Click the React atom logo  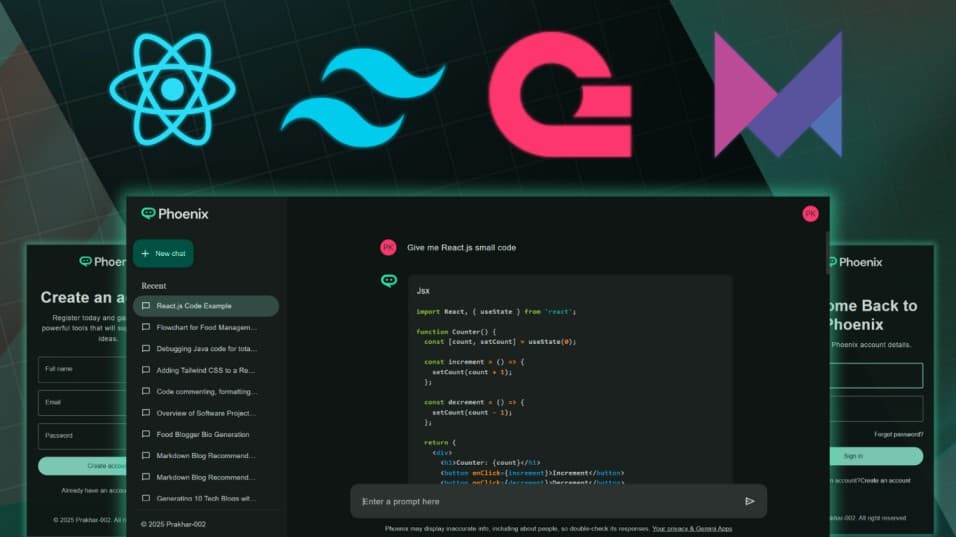(173, 90)
